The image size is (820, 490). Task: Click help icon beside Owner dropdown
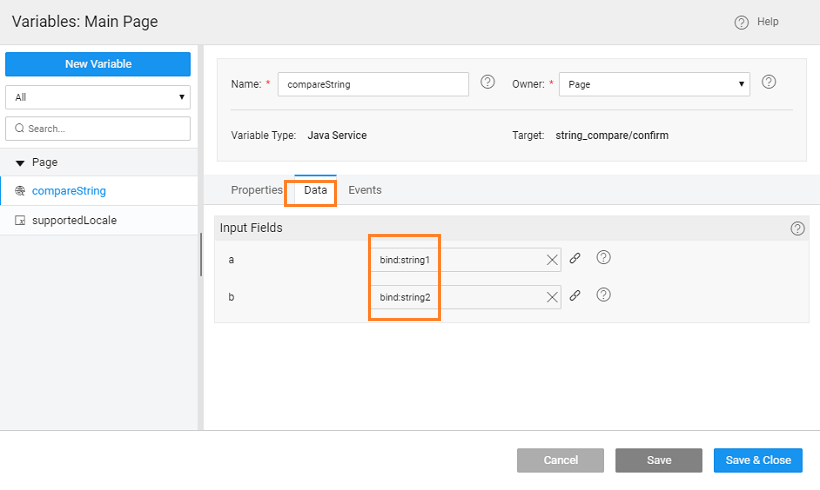[x=769, y=83]
